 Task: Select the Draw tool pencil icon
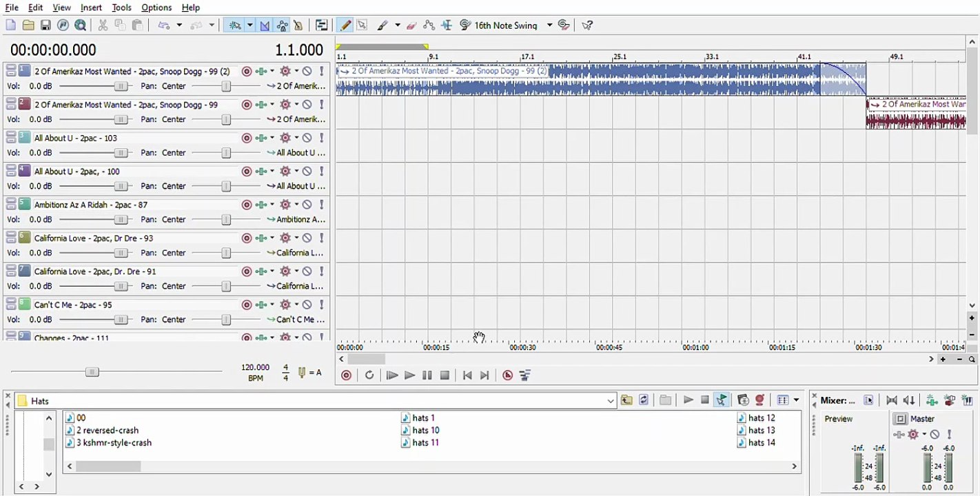click(345, 25)
